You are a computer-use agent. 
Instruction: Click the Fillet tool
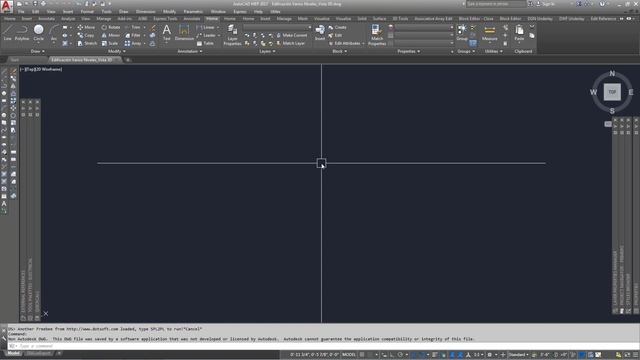[133, 35]
